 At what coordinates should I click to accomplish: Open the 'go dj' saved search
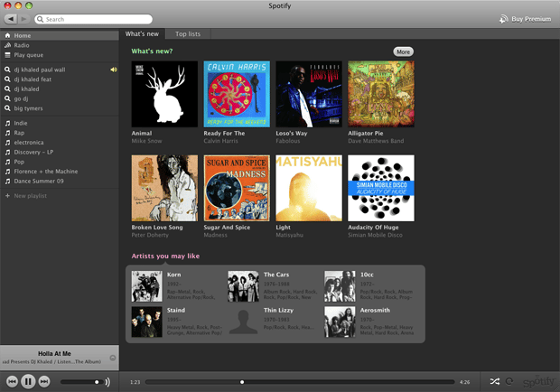pos(60,98)
